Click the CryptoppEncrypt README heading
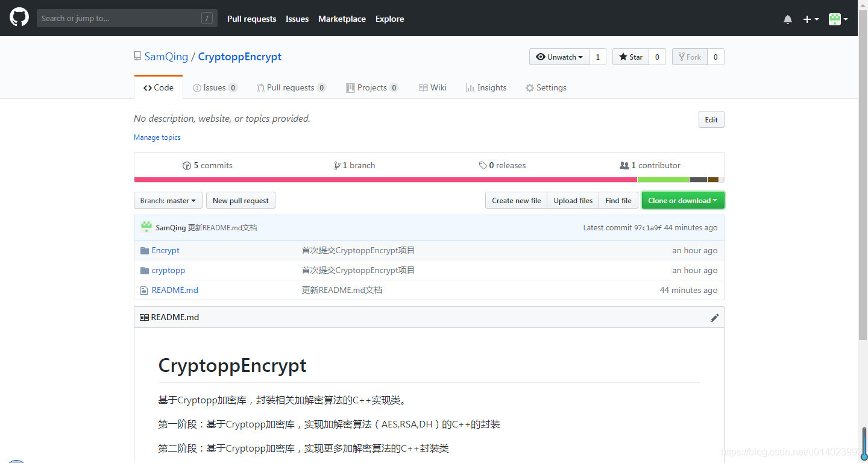The width and height of the screenshot is (868, 463). point(232,365)
